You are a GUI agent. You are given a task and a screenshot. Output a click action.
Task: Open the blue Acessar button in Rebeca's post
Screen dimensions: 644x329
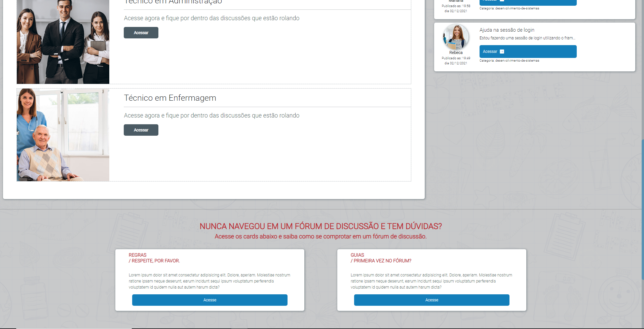[x=528, y=52]
